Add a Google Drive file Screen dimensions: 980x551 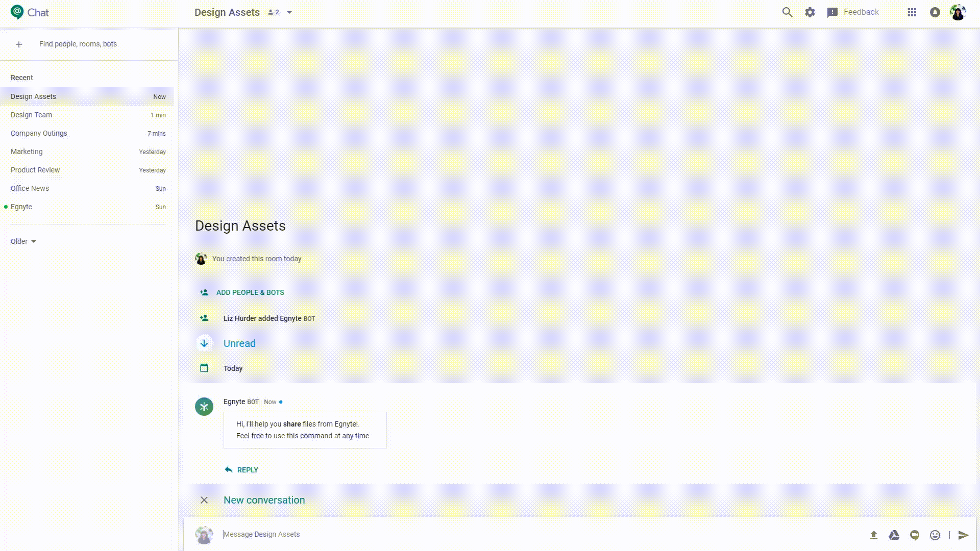[x=894, y=535]
